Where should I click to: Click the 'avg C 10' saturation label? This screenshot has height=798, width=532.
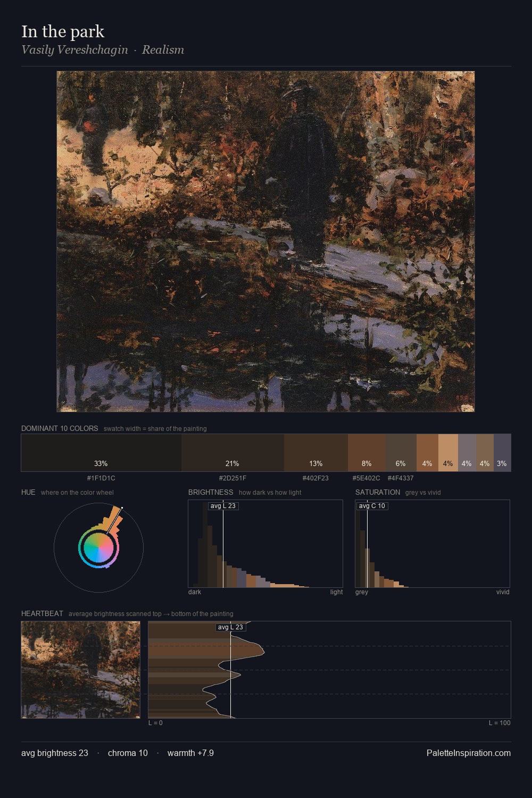pyautogui.click(x=372, y=506)
